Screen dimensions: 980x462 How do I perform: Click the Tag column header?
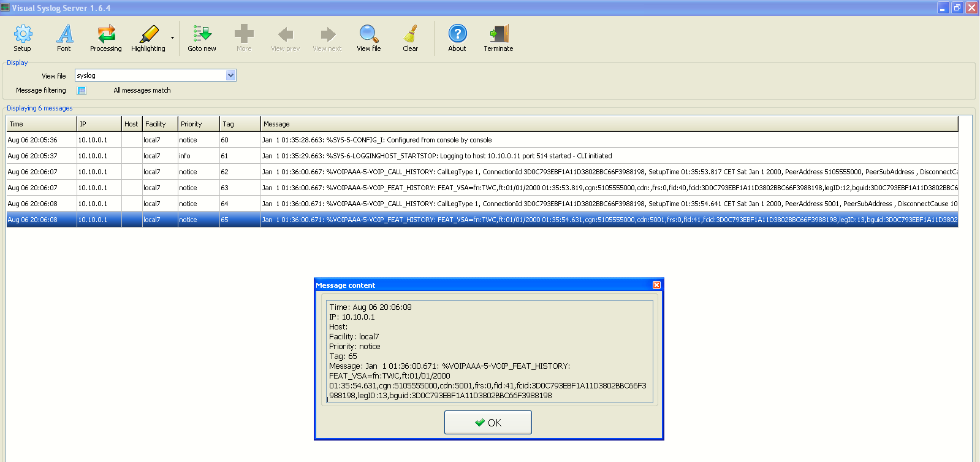tap(240, 124)
